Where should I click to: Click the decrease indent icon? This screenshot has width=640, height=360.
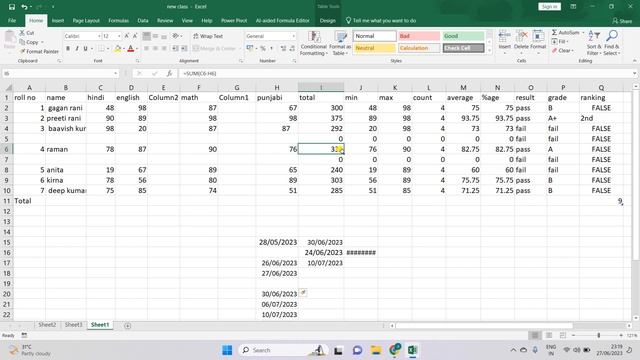tap(175, 49)
